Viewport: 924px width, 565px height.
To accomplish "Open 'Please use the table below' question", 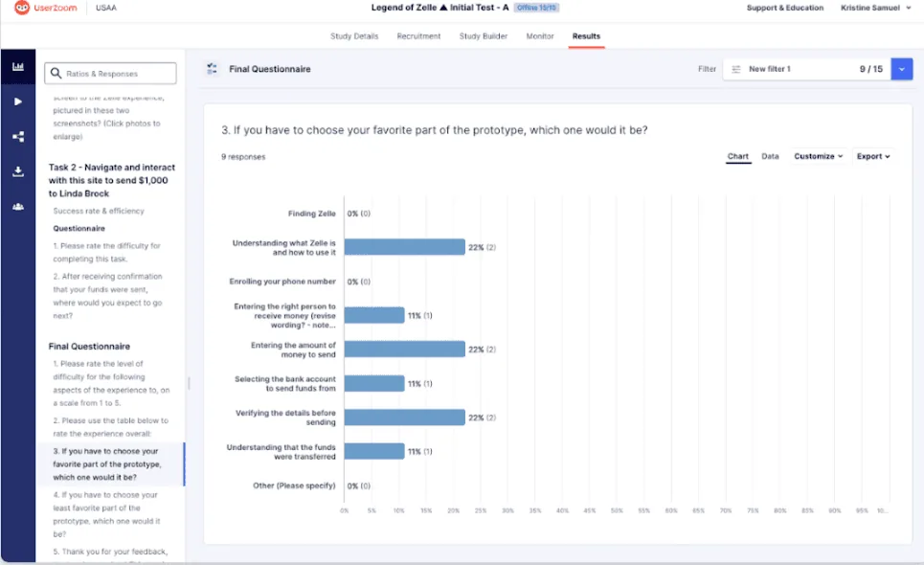I will (x=110, y=426).
